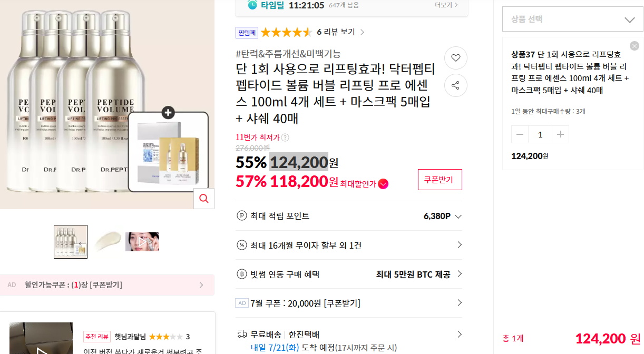This screenshot has width=644, height=354.
Task: Click the heart wishlist icon
Action: pos(456,58)
